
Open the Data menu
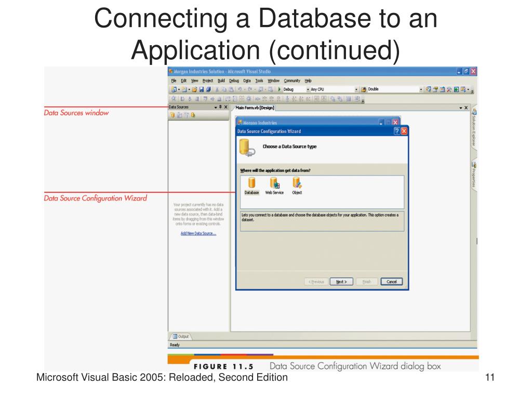tap(247, 81)
